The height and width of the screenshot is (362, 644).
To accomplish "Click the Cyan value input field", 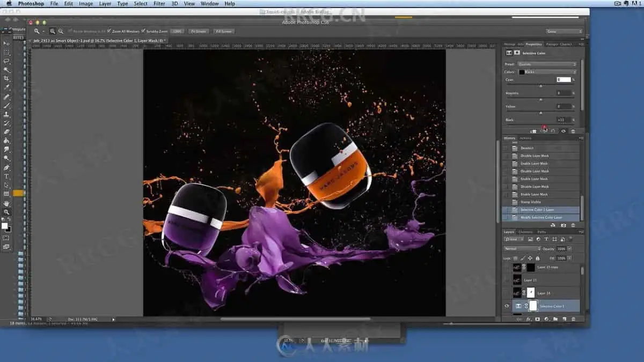I will (x=563, y=79).
